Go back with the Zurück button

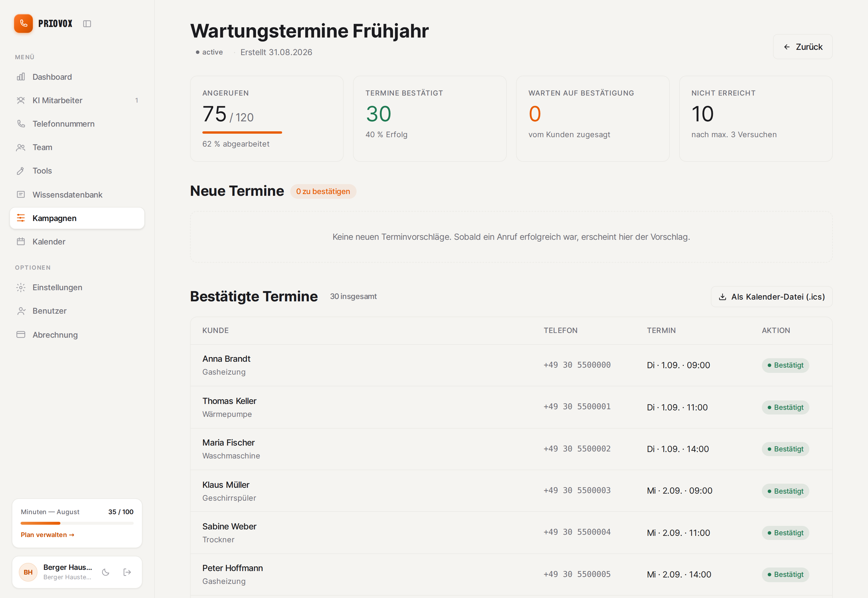pyautogui.click(x=803, y=47)
